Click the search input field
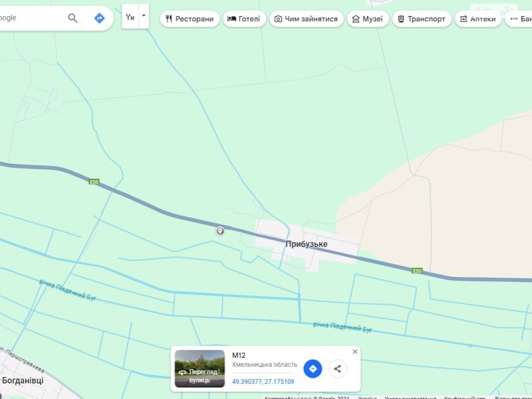 pyautogui.click(x=30, y=18)
